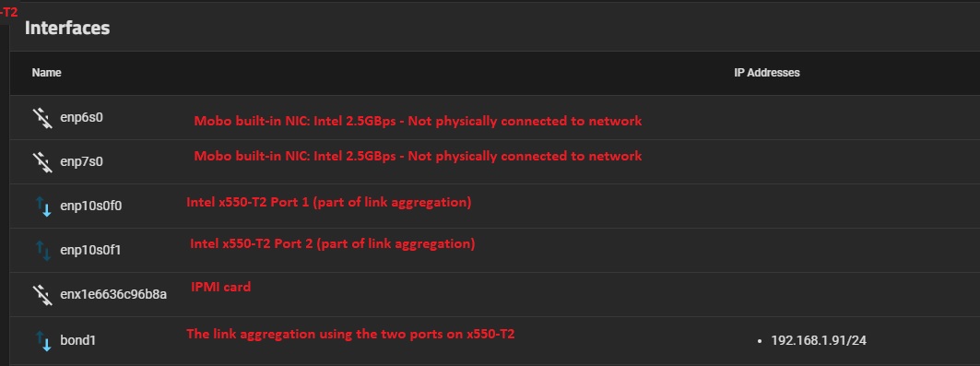Open the bond1 link aggregation interface
This screenshot has height=366, width=980.
[77, 340]
